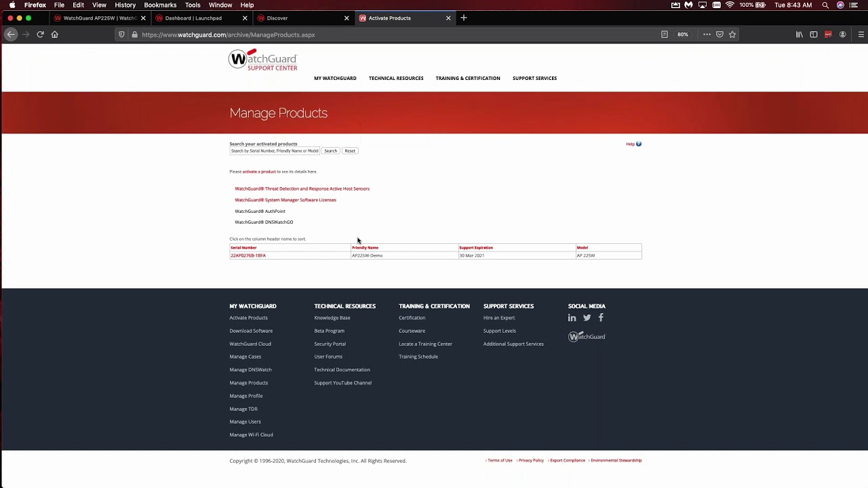Show sidebars icon in the toolbar
The height and width of the screenshot is (488, 868).
click(x=814, y=35)
